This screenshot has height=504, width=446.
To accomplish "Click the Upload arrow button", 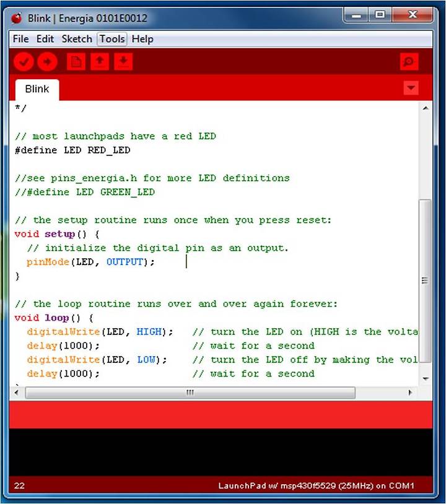I will pos(47,61).
